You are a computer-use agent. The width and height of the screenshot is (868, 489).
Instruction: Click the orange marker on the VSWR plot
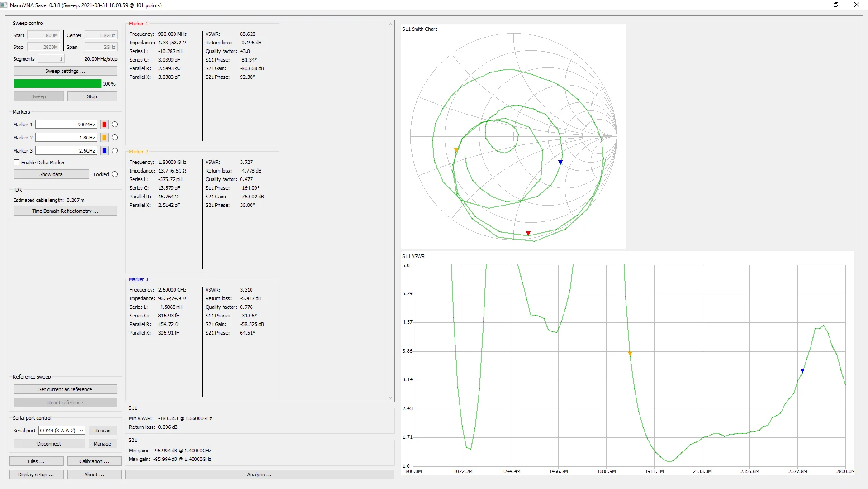pyautogui.click(x=630, y=354)
